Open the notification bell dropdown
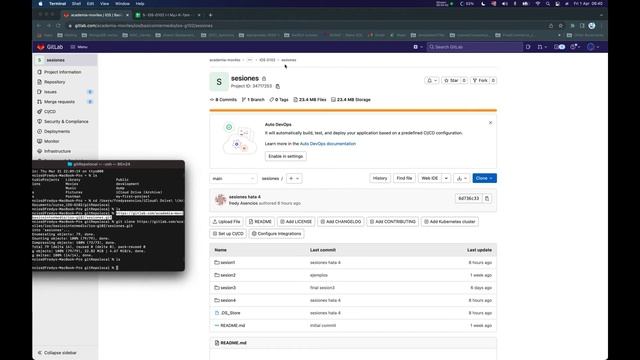 432,81
